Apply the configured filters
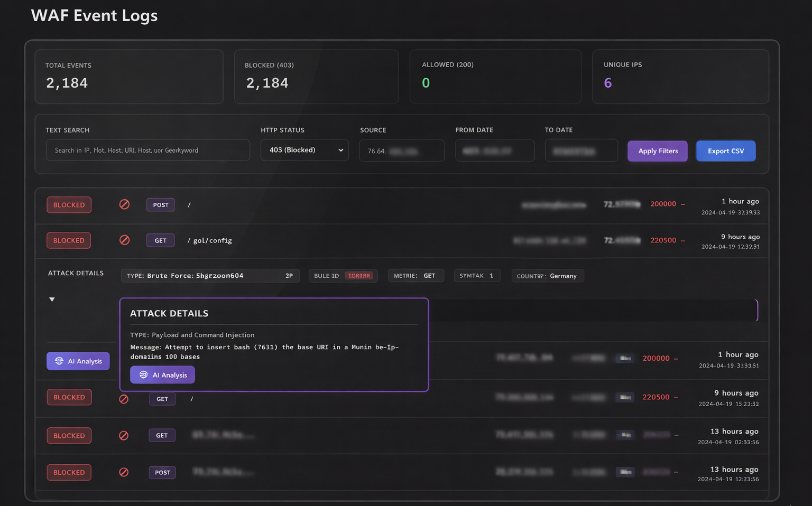This screenshot has width=812, height=506. 657,151
